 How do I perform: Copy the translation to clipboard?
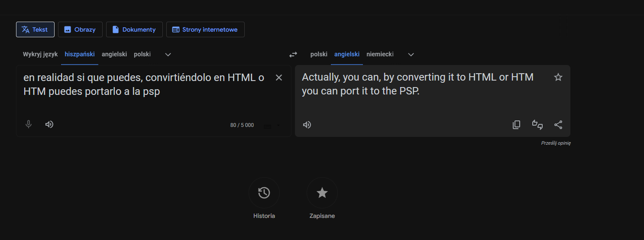(516, 125)
